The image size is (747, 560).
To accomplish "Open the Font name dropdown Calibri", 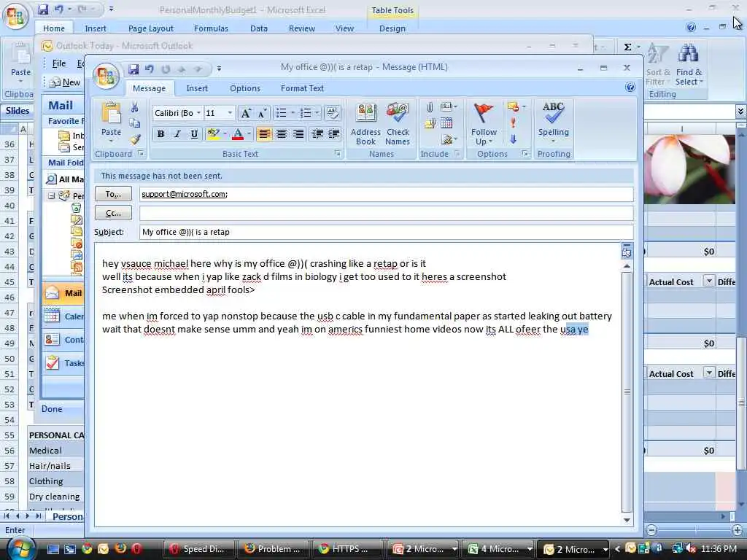I will tap(198, 113).
